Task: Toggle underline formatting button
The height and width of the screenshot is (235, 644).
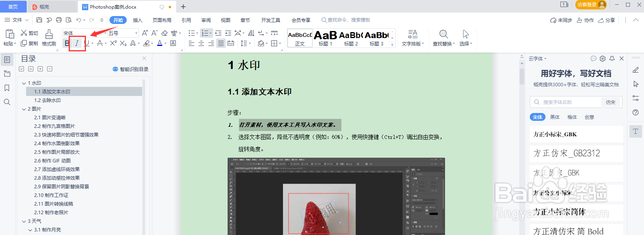Action: 87,43
